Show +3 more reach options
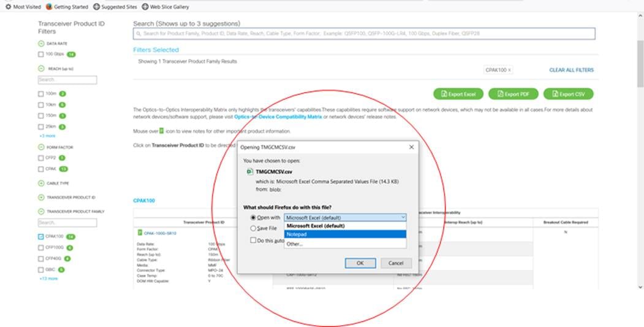This screenshot has height=327, width=644. 47,136
